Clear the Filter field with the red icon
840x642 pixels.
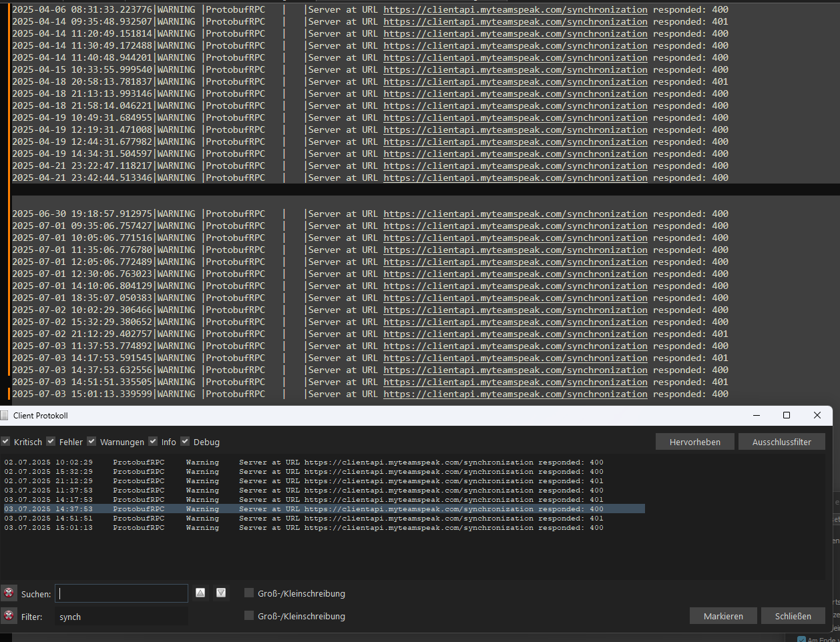[x=9, y=616]
